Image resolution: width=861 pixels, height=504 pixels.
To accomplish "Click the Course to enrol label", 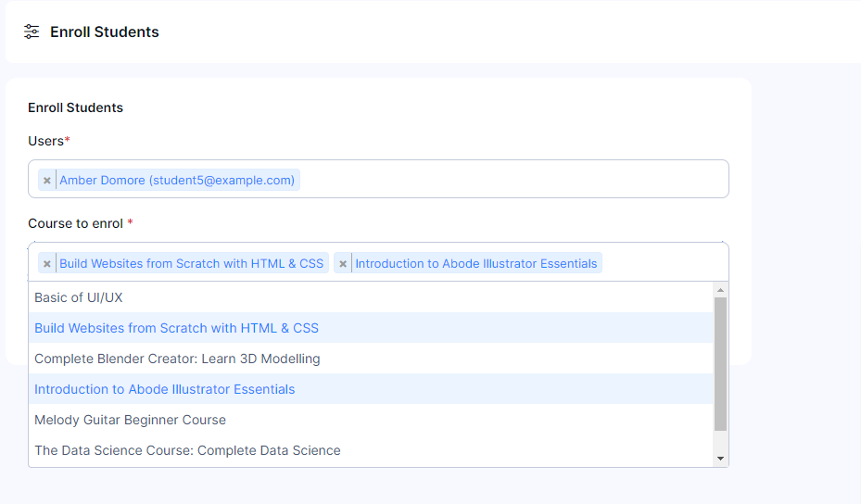I will pos(76,223).
